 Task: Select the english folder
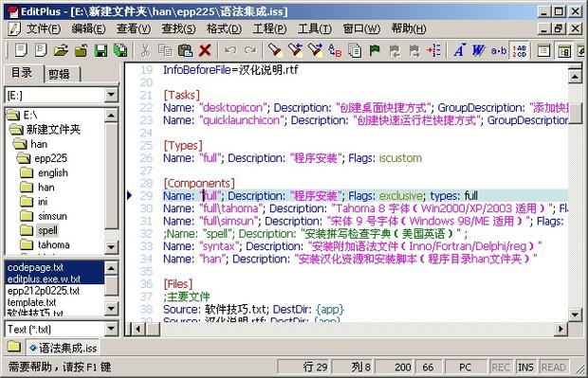coord(53,172)
